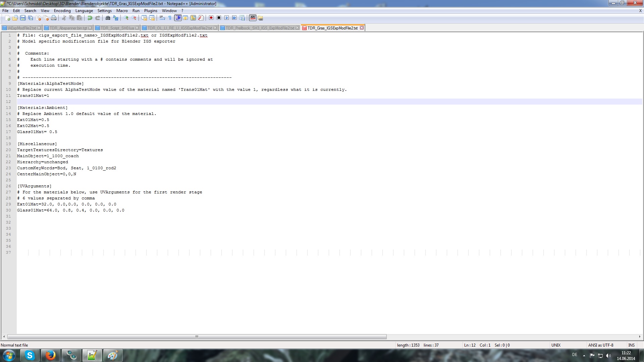The image size is (644, 362).
Task: Open Find with the binoculars icon
Action: (x=108, y=18)
